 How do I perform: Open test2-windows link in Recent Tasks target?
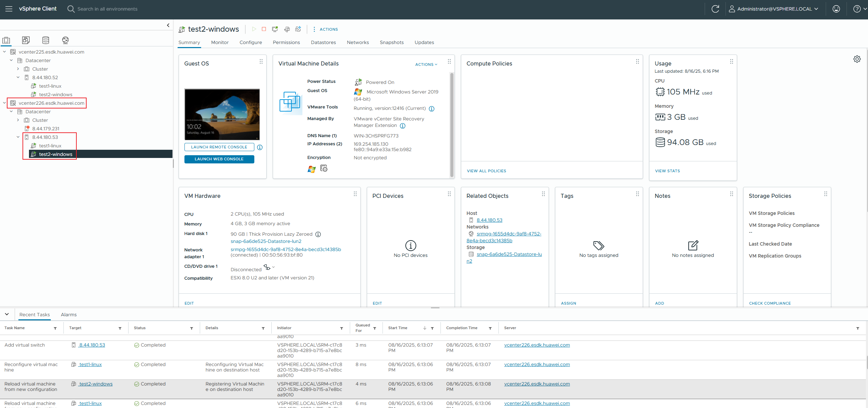96,384
